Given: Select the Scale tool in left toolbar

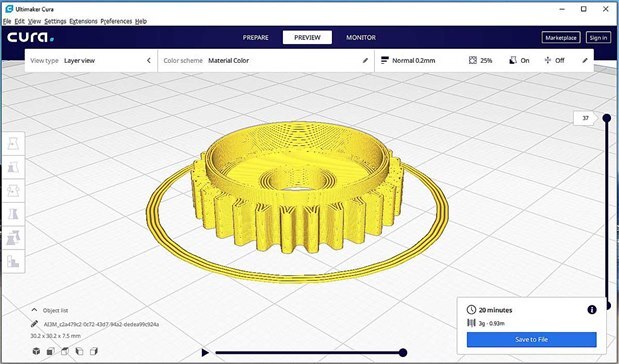Looking at the screenshot, I should pos(14,167).
